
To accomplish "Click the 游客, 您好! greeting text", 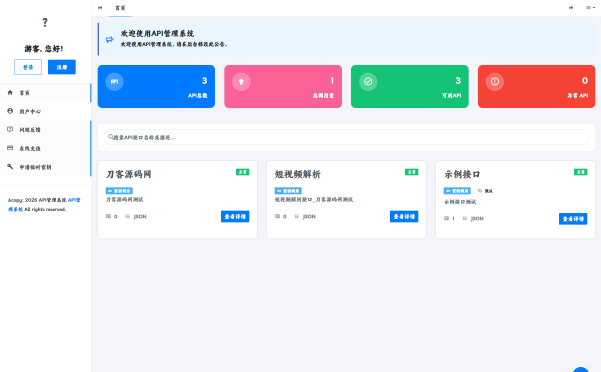I will click(44, 49).
